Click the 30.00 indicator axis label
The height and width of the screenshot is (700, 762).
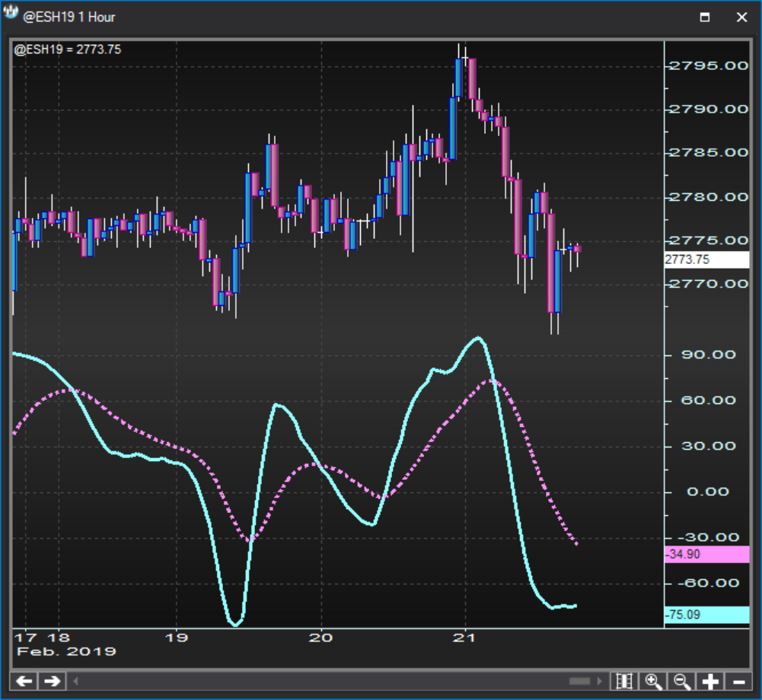(709, 446)
